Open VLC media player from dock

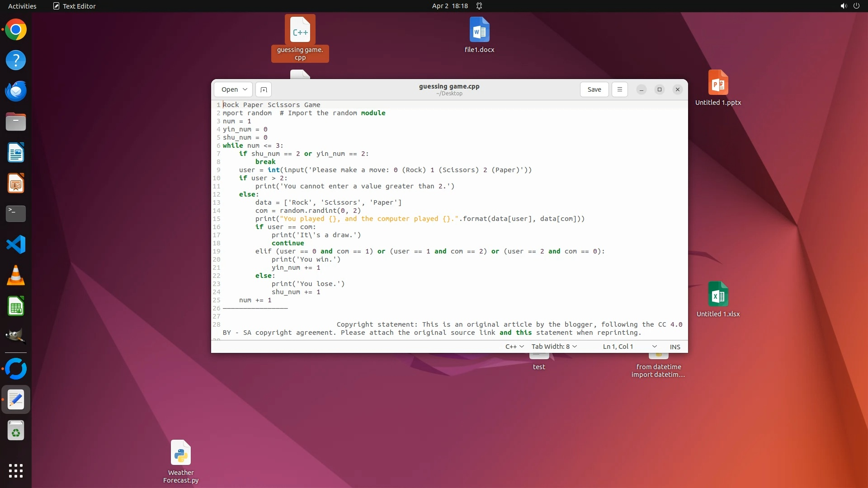coord(16,275)
